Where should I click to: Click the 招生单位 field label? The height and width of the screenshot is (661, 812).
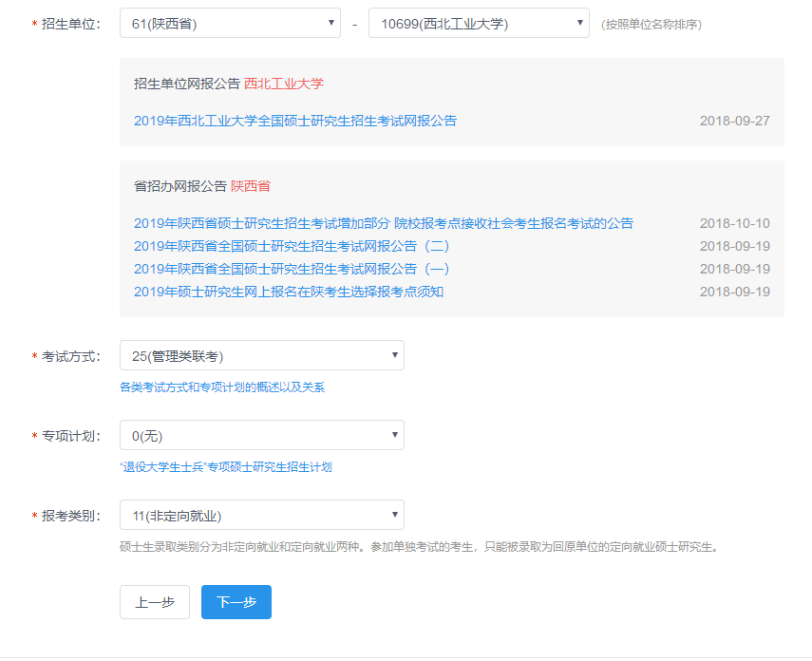[x=70, y=24]
